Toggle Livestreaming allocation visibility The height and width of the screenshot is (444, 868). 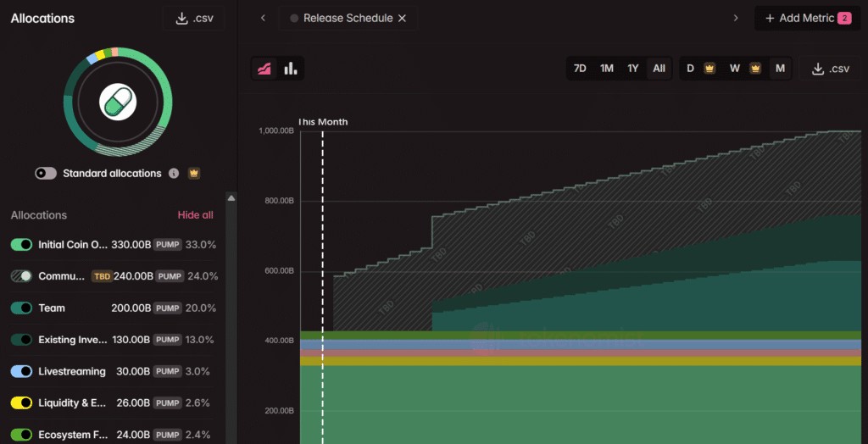pyautogui.click(x=21, y=371)
